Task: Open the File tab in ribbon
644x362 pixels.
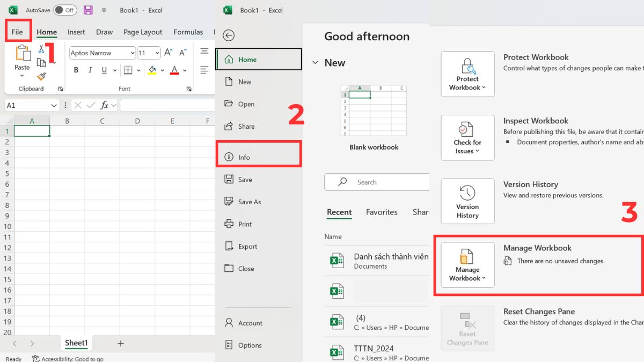Action: (18, 32)
